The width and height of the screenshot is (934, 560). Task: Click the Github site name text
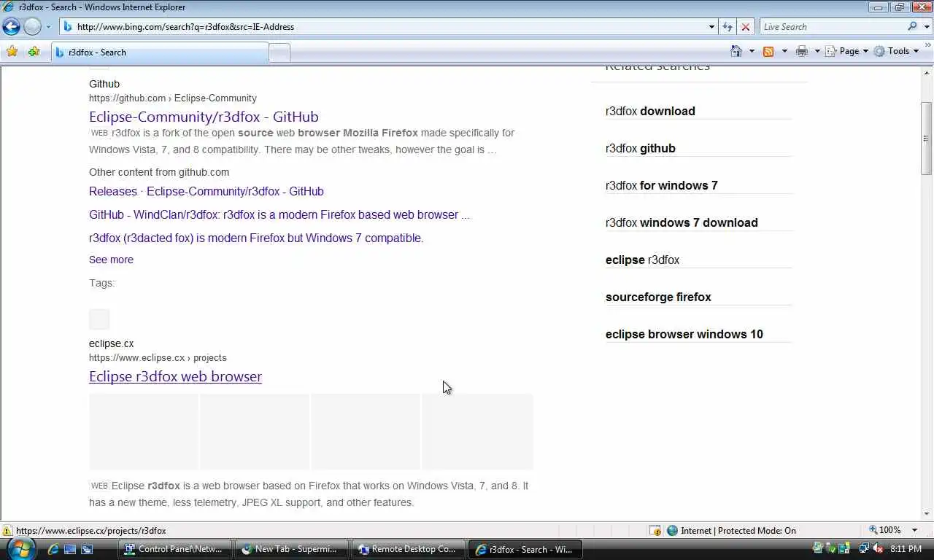[x=104, y=84]
